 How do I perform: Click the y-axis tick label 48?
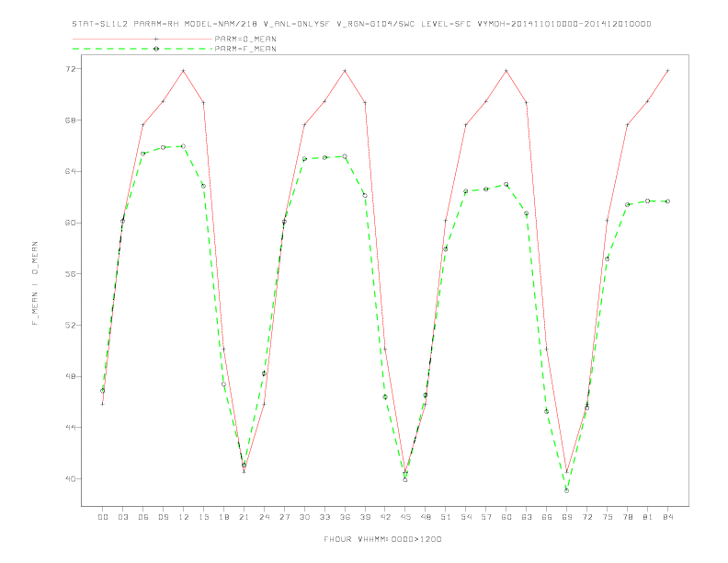tap(72, 376)
